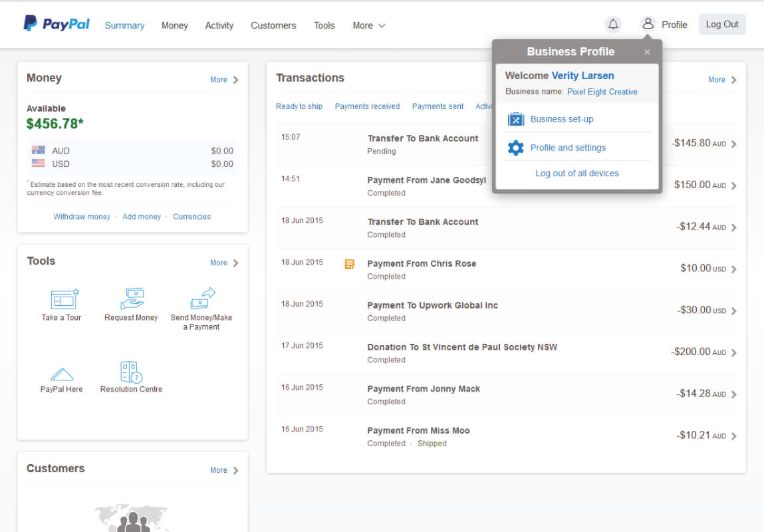The height and width of the screenshot is (532, 764).
Task: Click the Withdraw money link
Action: [82, 216]
